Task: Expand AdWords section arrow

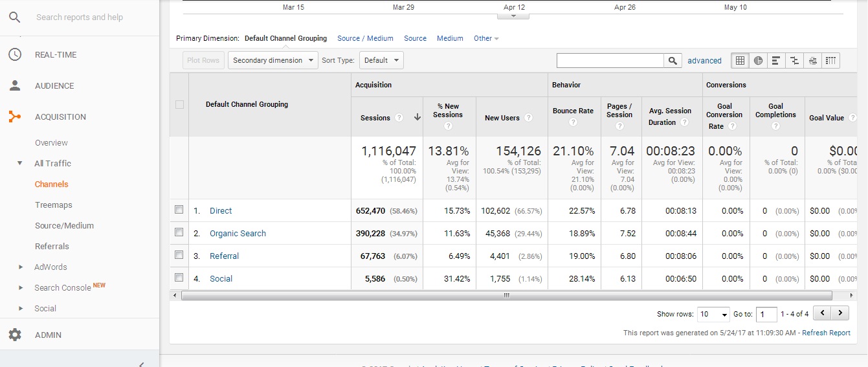Action: 20,267
